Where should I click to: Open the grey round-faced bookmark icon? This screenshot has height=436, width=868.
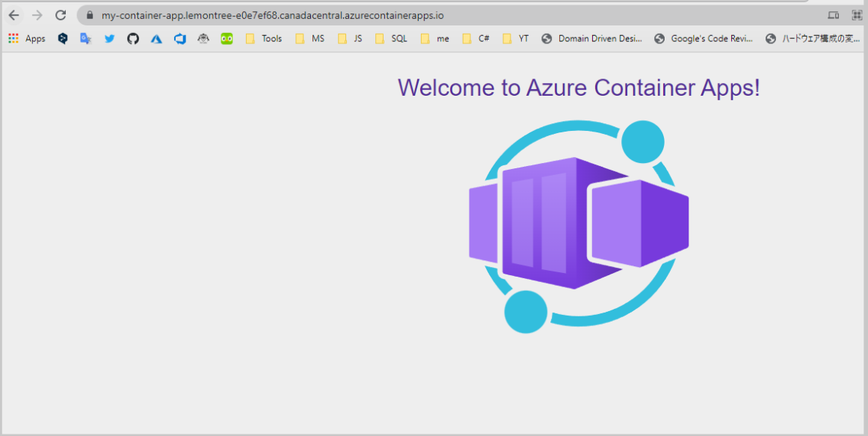203,39
